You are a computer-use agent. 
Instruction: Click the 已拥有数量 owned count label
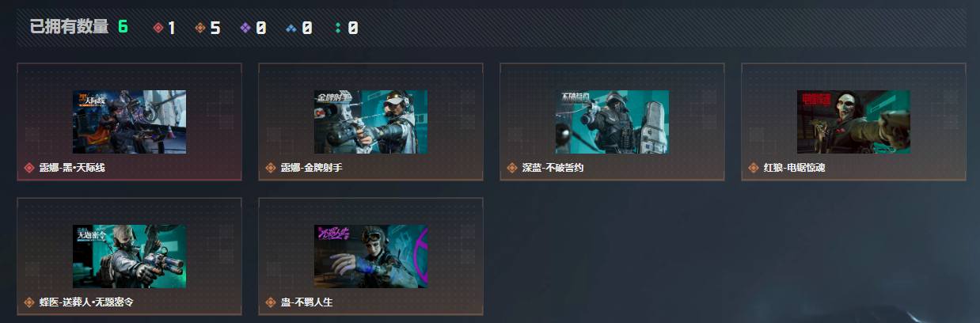pos(69,27)
